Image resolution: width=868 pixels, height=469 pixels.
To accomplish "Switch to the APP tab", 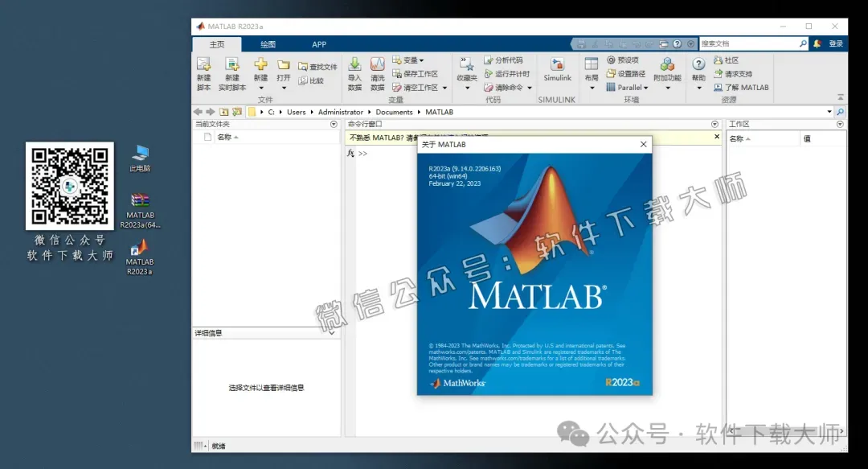I will click(319, 44).
